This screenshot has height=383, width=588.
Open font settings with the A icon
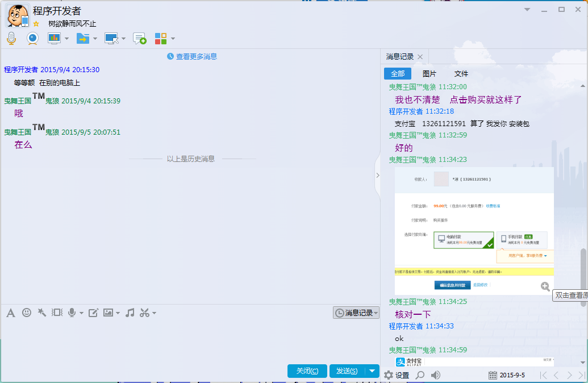point(10,313)
